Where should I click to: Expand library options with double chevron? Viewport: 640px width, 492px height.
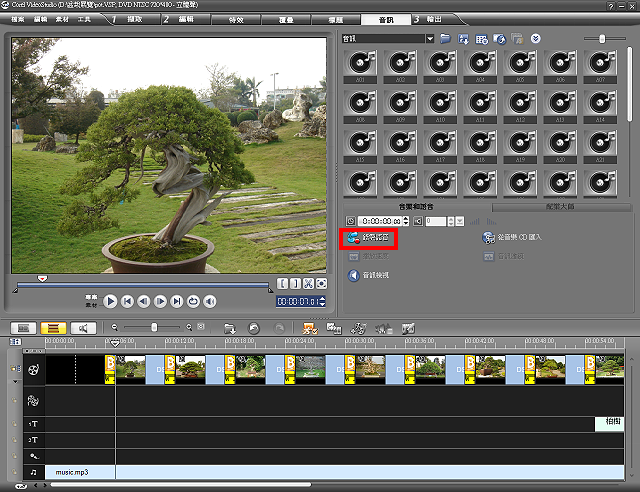[536, 39]
